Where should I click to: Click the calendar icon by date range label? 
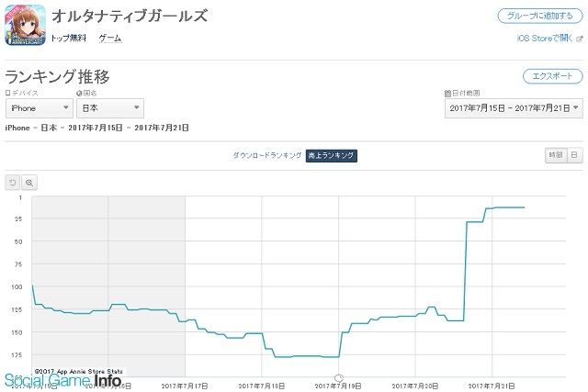447,94
